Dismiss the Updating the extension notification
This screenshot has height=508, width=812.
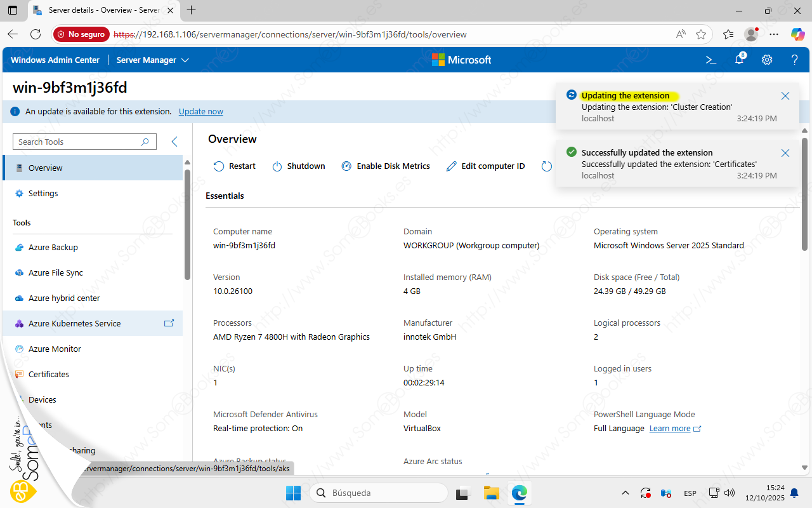(x=785, y=96)
